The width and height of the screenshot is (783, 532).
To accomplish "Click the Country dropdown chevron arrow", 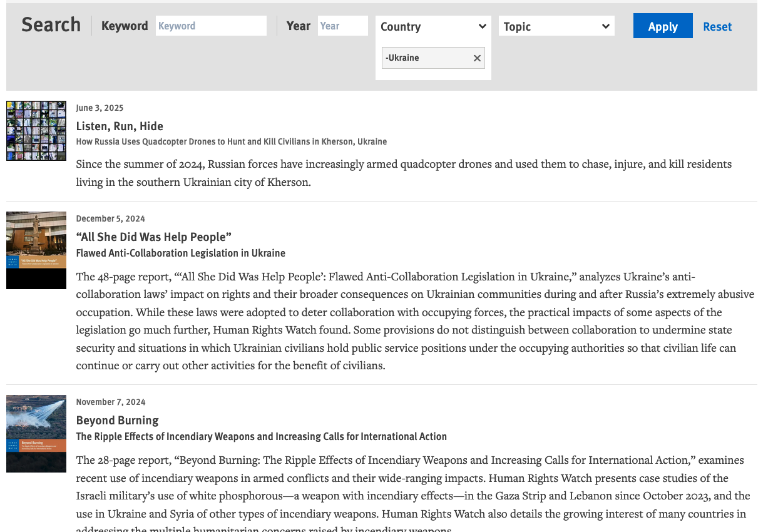I will [482, 26].
